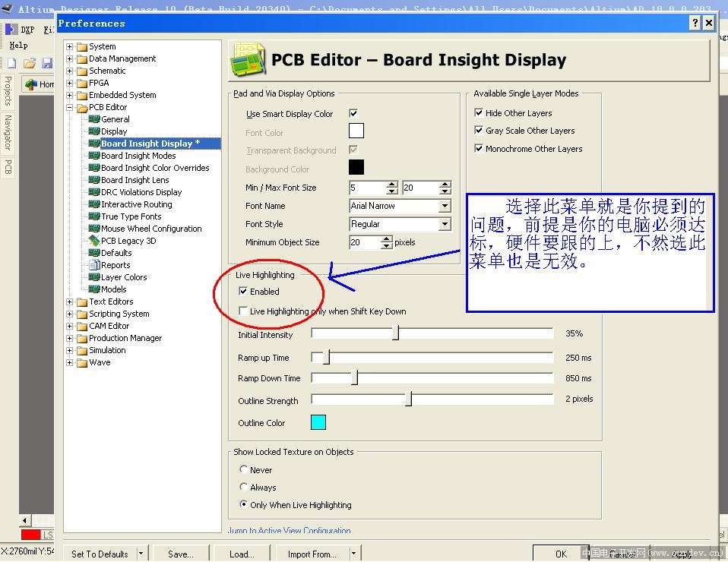Click the PCB Legacy 3D icon
Screen dimensions: 728x562
[x=94, y=241]
